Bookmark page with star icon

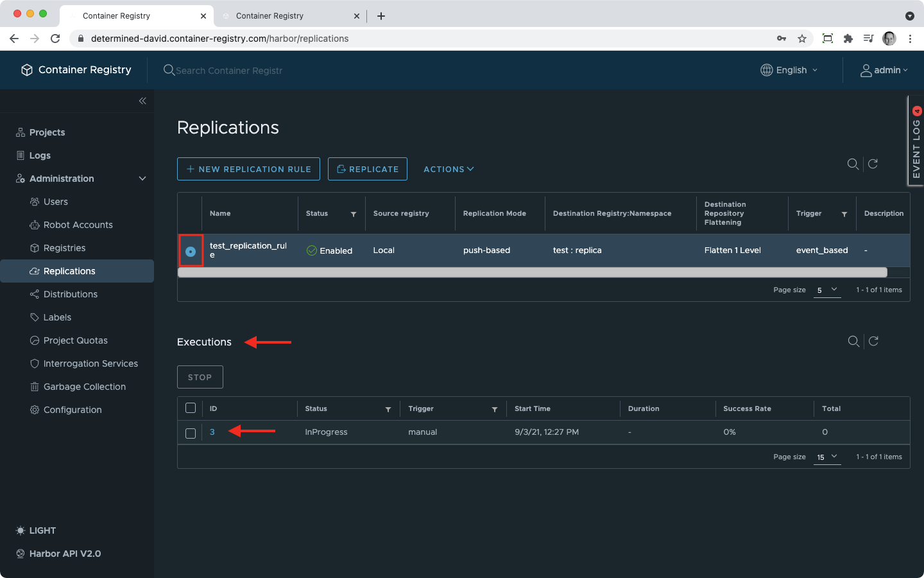pyautogui.click(x=802, y=39)
